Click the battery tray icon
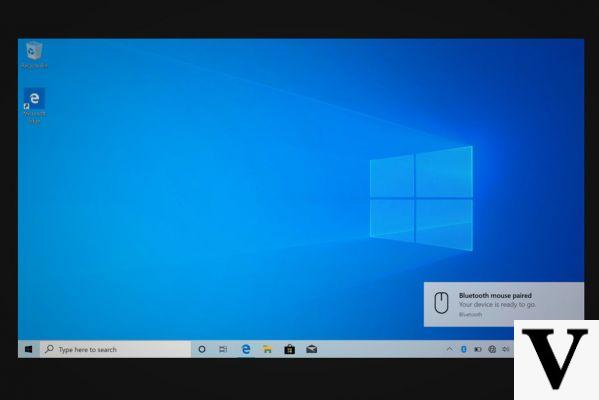 click(x=478, y=349)
